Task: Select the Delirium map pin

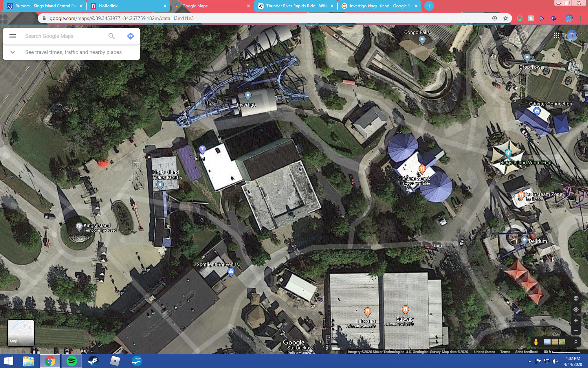Action: point(524,240)
